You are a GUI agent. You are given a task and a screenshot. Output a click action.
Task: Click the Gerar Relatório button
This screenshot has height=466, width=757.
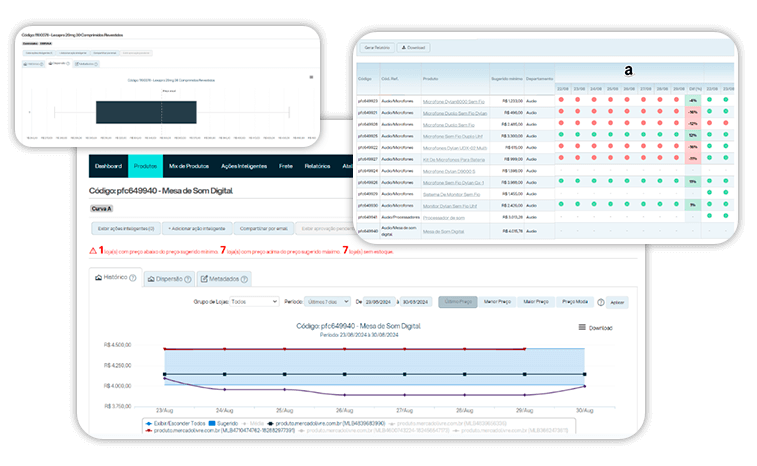(x=376, y=47)
